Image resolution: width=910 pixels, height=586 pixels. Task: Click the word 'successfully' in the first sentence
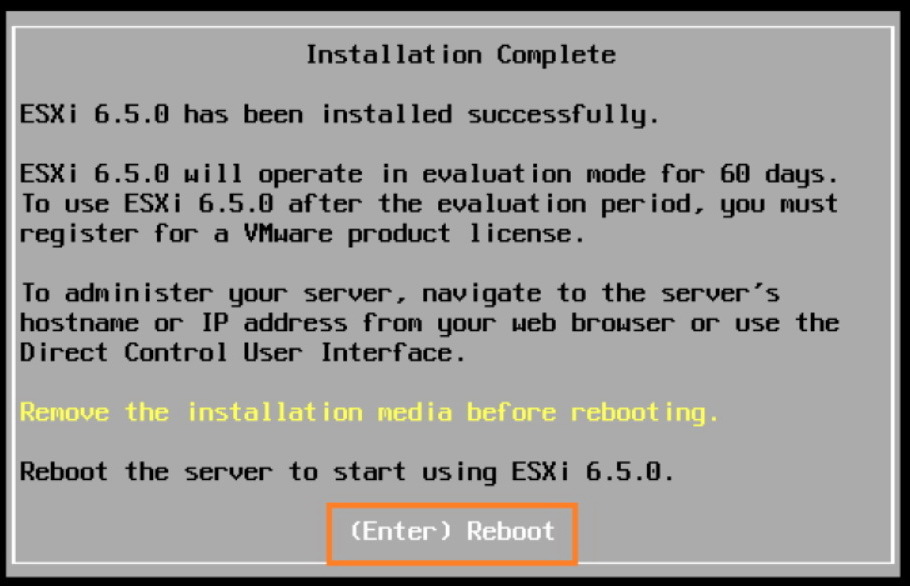tap(564, 114)
